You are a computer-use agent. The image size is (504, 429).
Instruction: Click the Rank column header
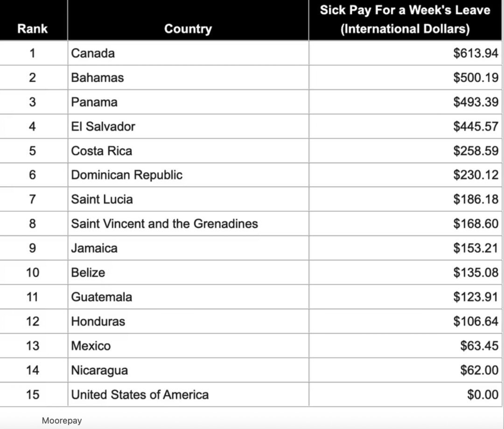tap(32, 28)
